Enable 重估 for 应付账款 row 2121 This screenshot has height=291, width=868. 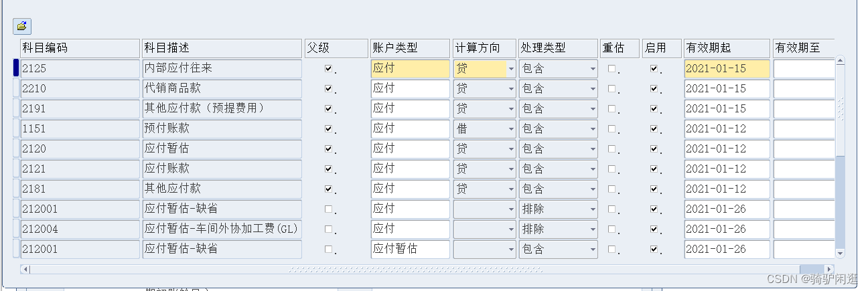pos(611,169)
